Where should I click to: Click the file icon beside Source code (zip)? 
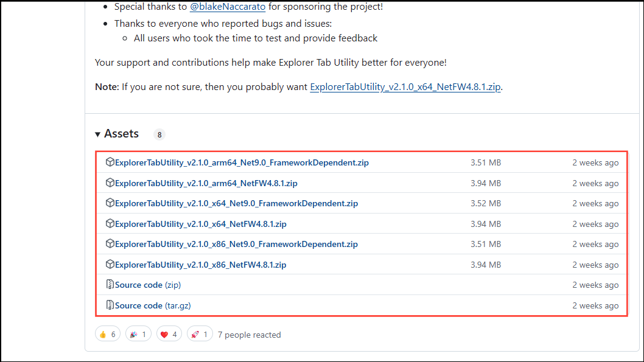coord(110,285)
